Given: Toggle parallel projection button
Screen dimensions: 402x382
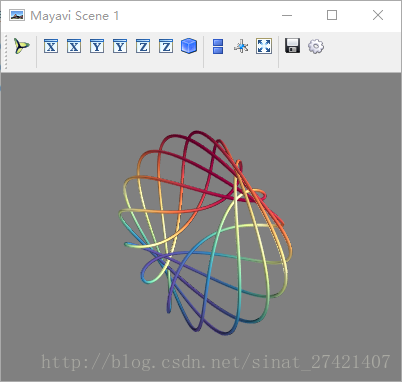Looking at the screenshot, I should tap(218, 46).
